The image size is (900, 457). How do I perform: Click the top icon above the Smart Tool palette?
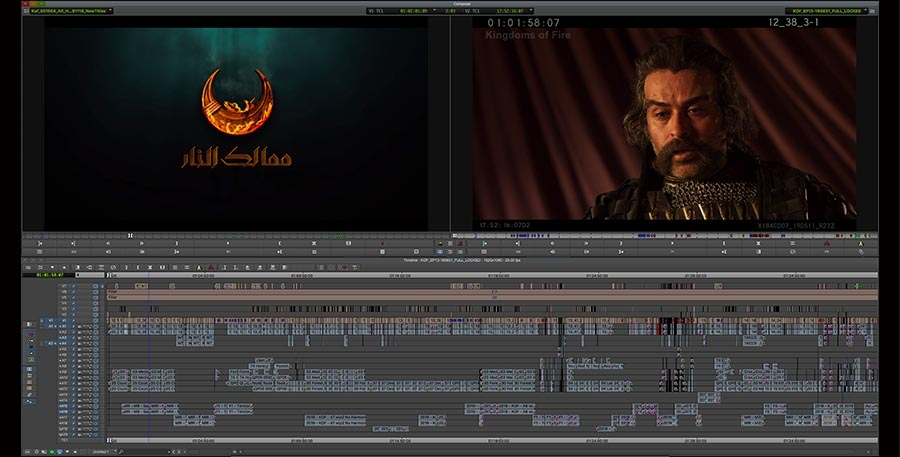coord(29,324)
